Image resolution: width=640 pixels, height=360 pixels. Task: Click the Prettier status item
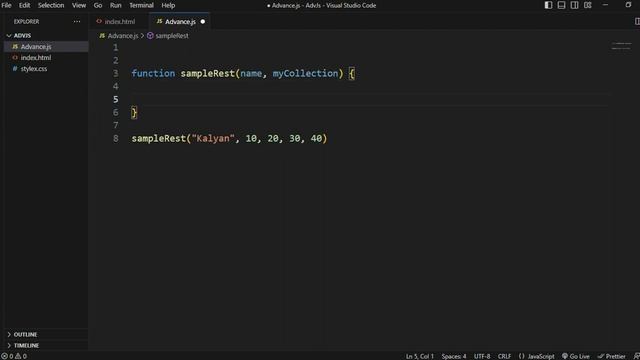click(611, 356)
